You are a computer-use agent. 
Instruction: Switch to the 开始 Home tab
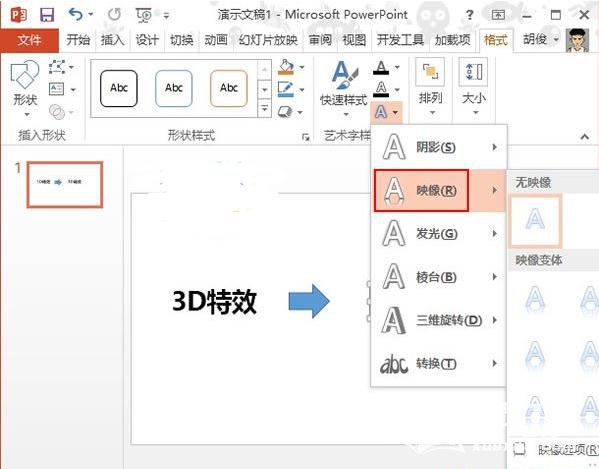point(78,40)
